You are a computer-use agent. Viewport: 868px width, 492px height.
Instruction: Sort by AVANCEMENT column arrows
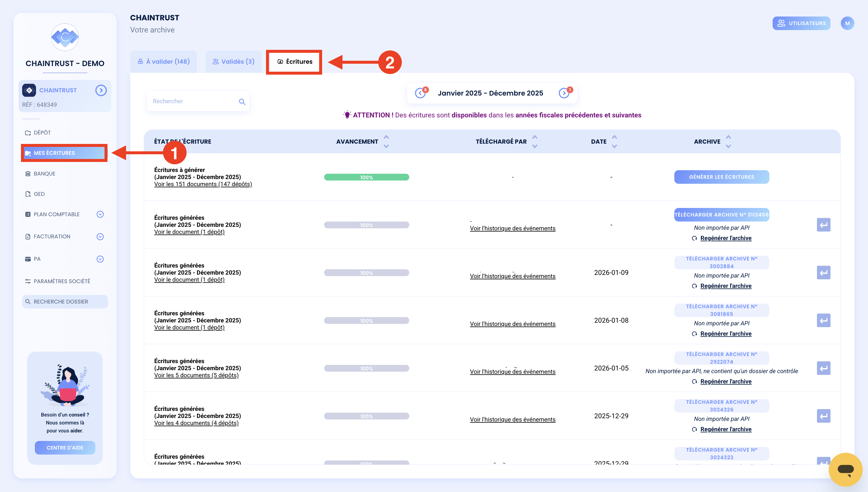[x=386, y=142]
